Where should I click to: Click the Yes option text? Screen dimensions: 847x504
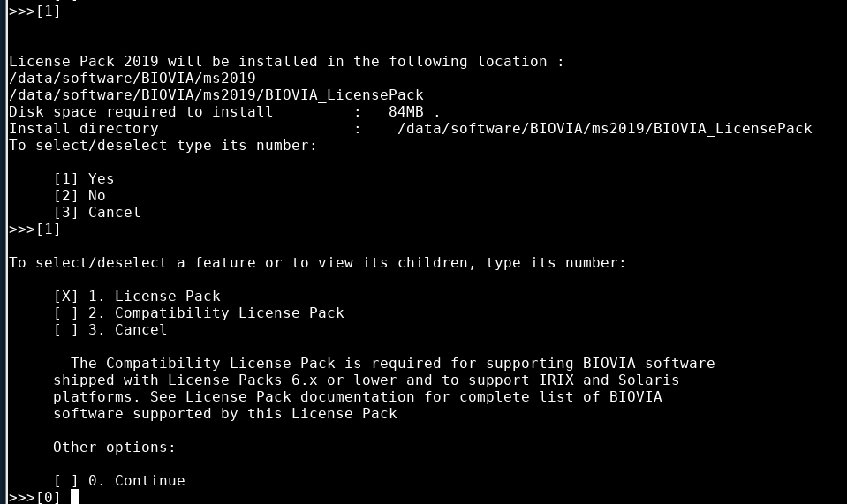point(101,179)
